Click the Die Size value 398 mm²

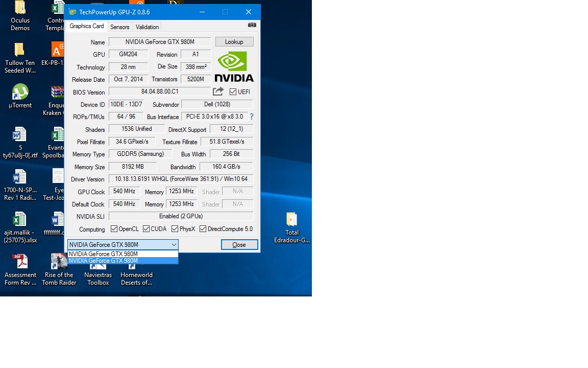point(196,67)
